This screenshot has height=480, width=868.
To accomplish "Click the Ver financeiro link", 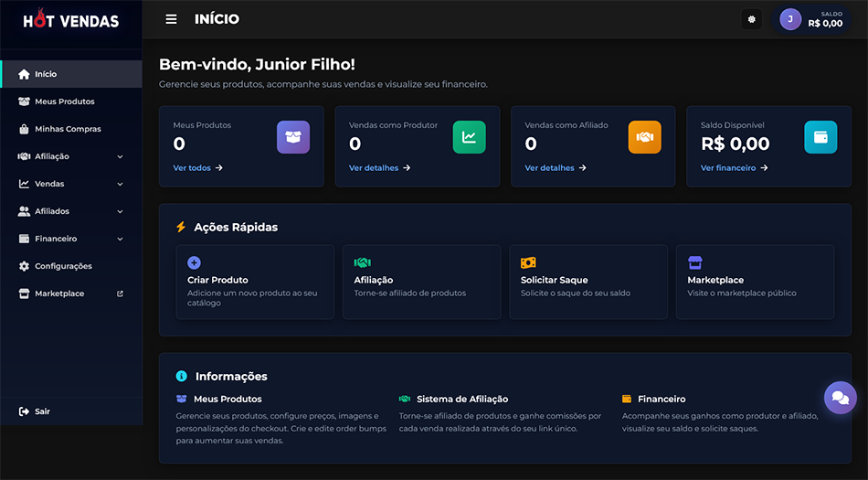I will pos(734,168).
